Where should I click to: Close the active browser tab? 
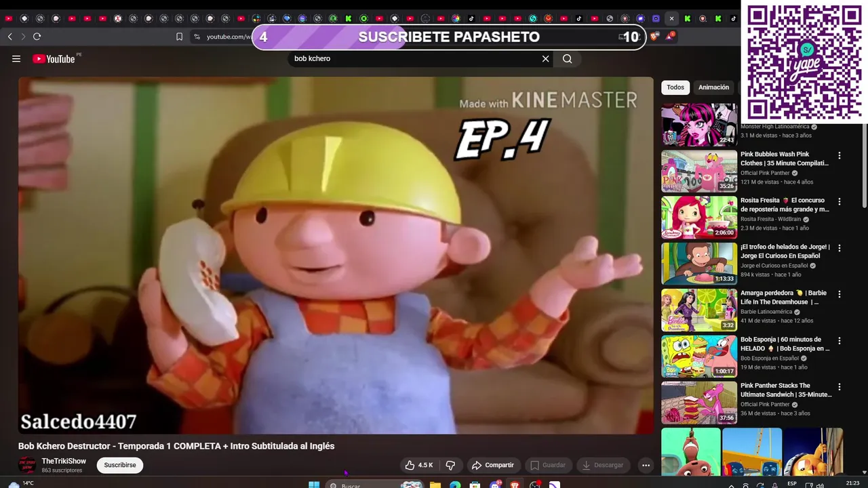(671, 18)
